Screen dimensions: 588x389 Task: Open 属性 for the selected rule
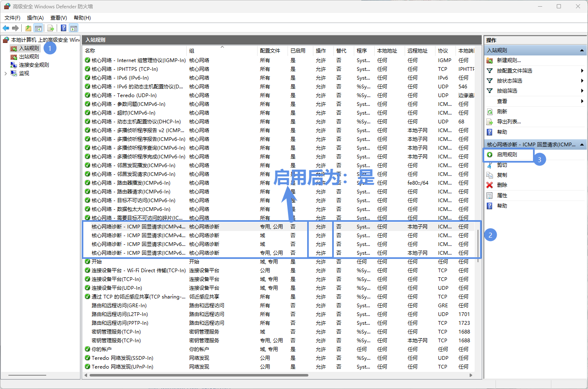click(502, 196)
